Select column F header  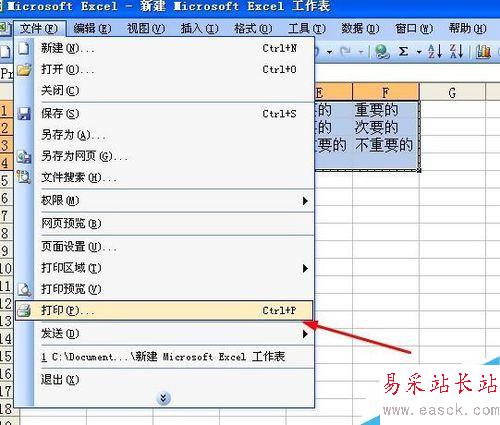[386, 92]
